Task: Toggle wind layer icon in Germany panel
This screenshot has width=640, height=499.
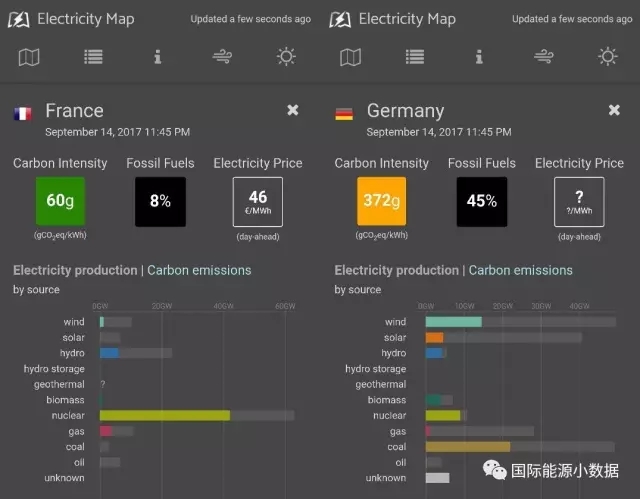Action: click(x=544, y=57)
